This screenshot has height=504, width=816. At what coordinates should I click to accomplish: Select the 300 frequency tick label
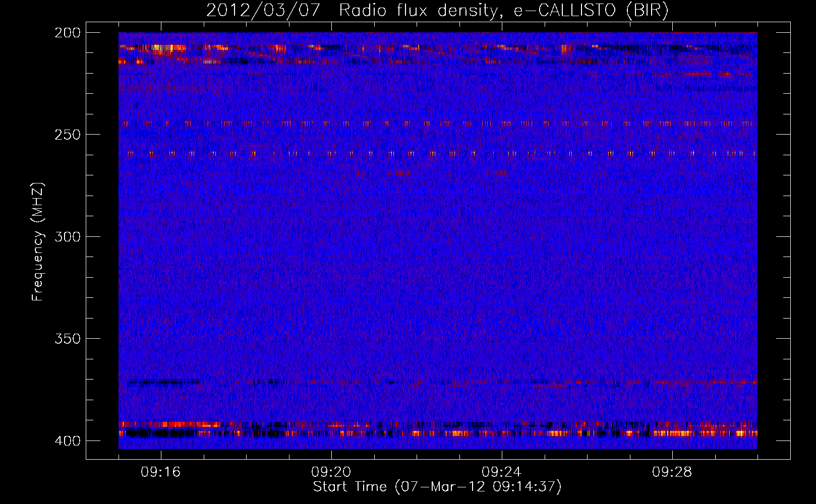point(68,236)
